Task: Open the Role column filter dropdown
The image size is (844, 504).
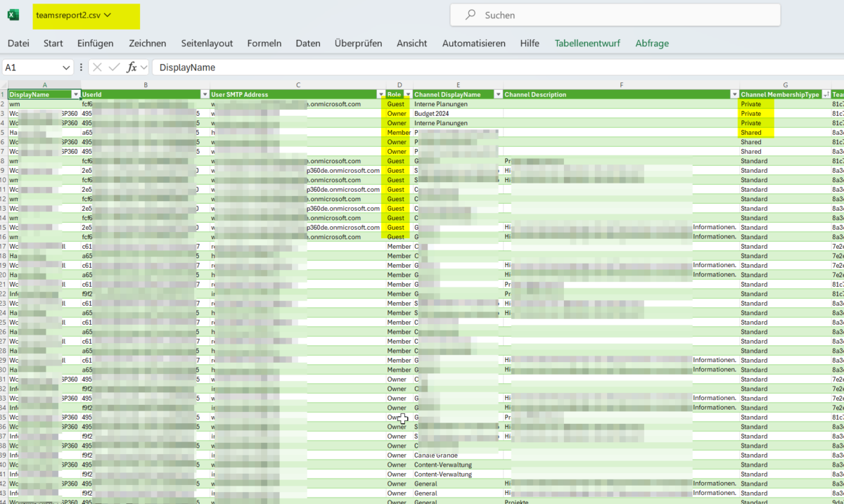Action: point(407,94)
